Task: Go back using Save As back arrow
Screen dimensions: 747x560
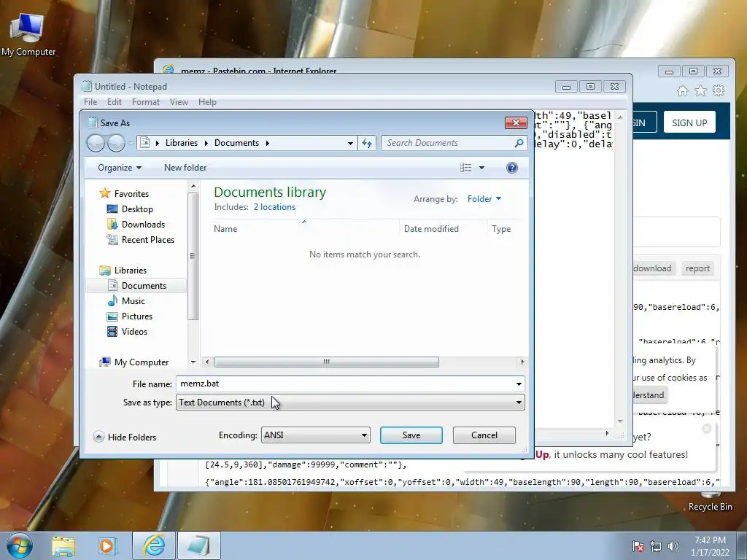Action: (x=96, y=143)
